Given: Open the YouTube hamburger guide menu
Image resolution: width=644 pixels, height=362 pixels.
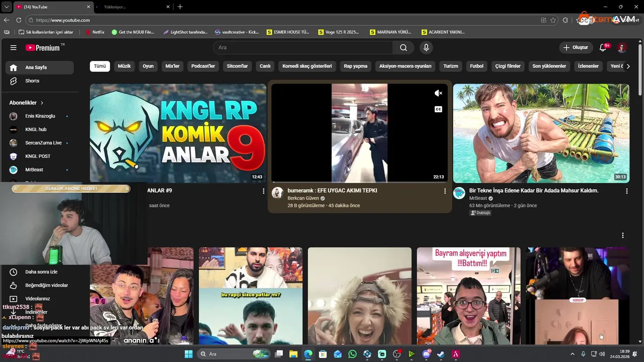Looking at the screenshot, I should (13, 48).
